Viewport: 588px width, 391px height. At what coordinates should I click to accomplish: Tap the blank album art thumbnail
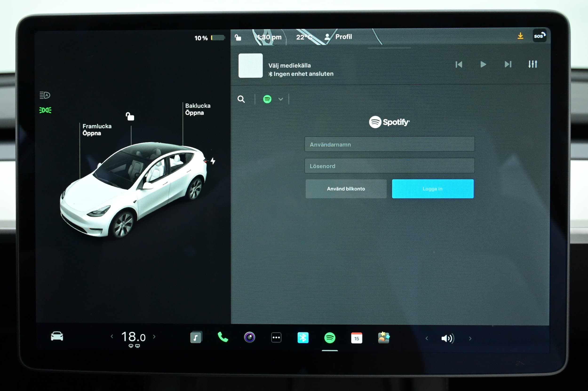250,66
